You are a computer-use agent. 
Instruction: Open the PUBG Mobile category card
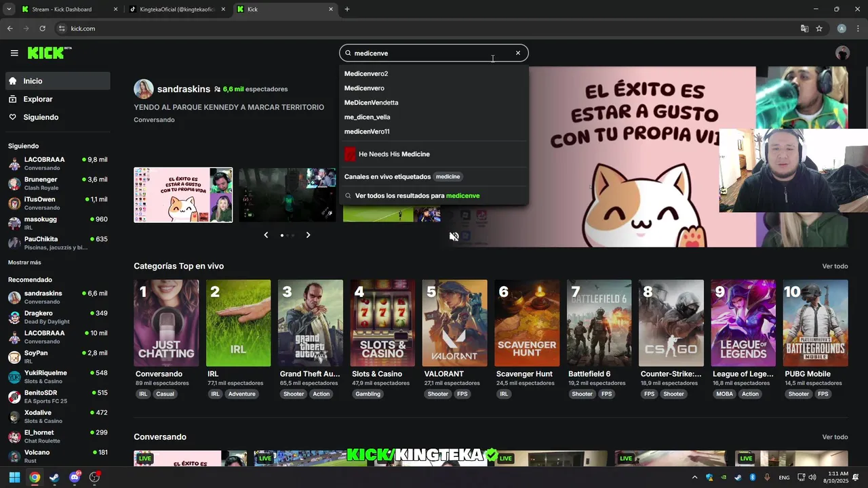(816, 323)
